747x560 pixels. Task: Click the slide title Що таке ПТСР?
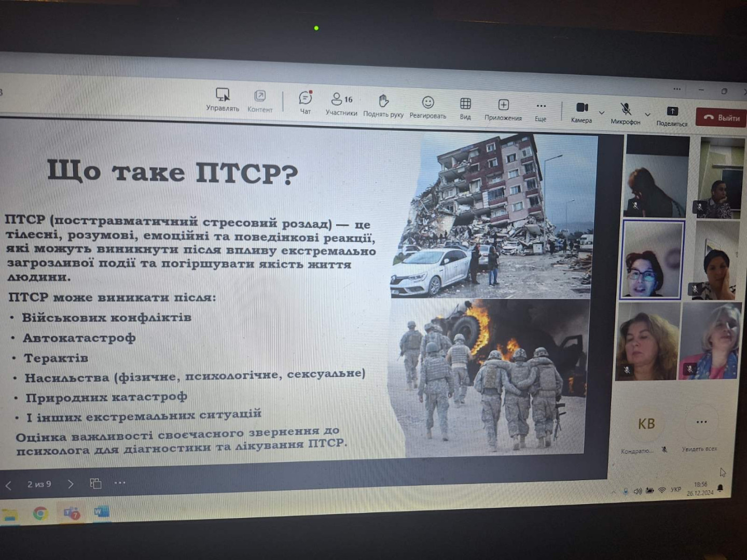[172, 172]
